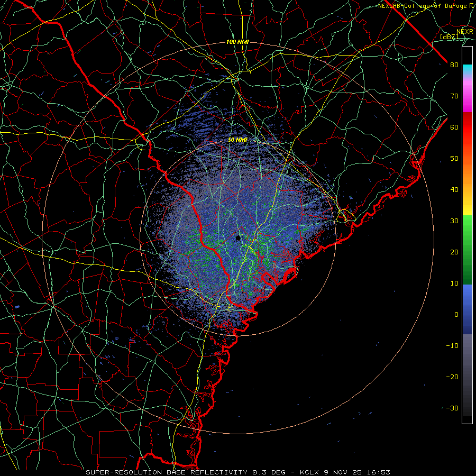Select the 40 value on dBZ scale
The width and height of the screenshot is (476, 476).
(454, 190)
